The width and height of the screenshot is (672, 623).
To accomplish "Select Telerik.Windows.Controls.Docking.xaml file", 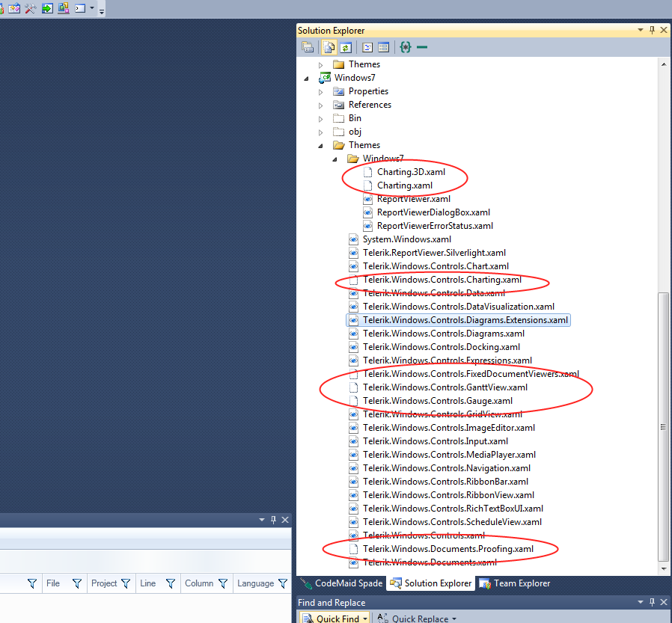I will tap(442, 347).
